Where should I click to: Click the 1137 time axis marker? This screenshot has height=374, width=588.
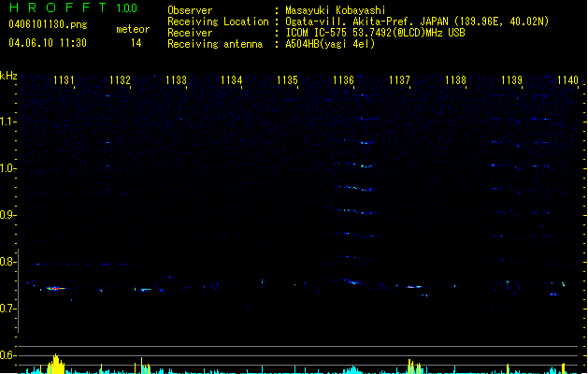click(399, 79)
